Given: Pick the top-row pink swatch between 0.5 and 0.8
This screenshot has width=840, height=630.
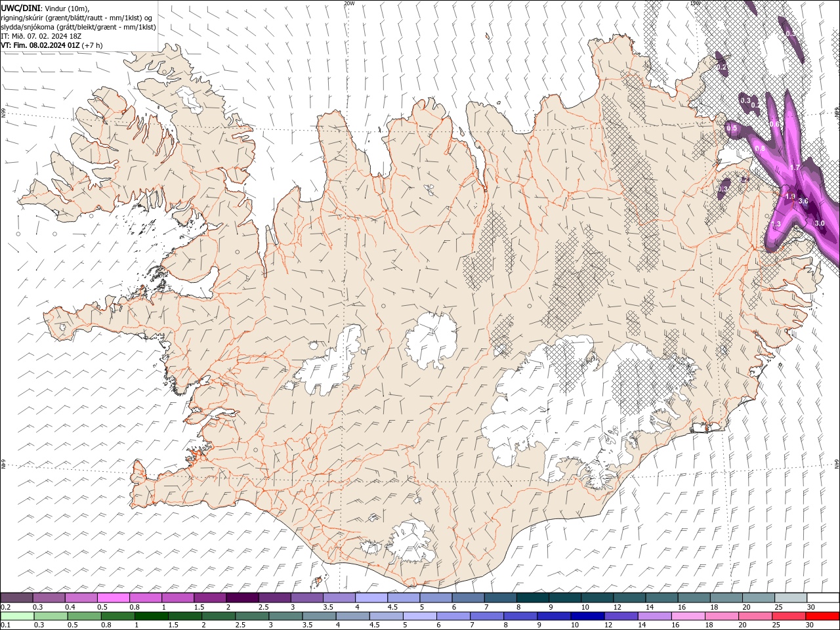Looking at the screenshot, I should pyautogui.click(x=113, y=597).
